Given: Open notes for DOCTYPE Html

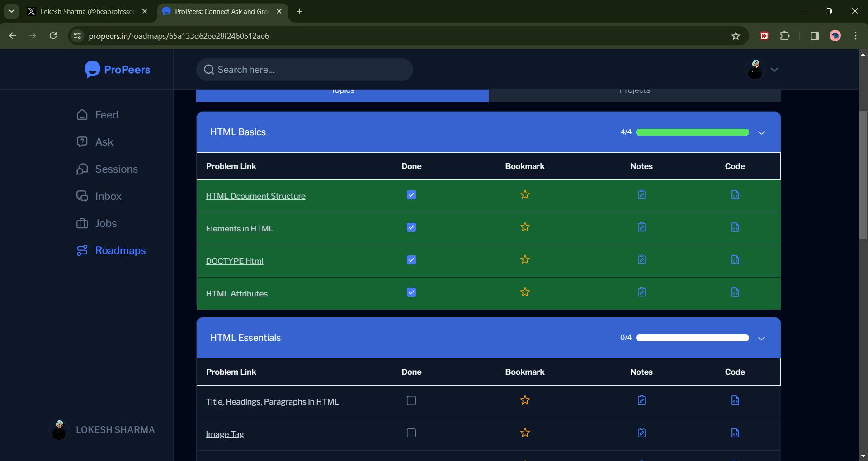Looking at the screenshot, I should pyautogui.click(x=642, y=260).
